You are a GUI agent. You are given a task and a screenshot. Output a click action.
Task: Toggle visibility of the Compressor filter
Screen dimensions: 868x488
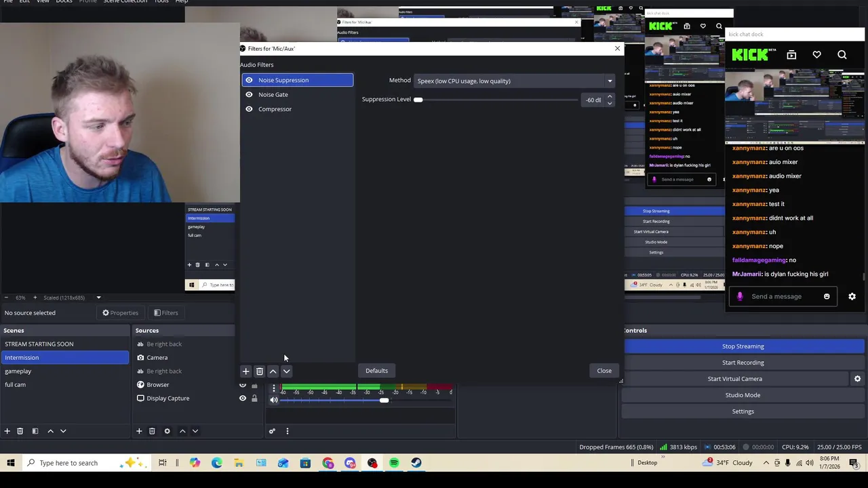(249, 109)
